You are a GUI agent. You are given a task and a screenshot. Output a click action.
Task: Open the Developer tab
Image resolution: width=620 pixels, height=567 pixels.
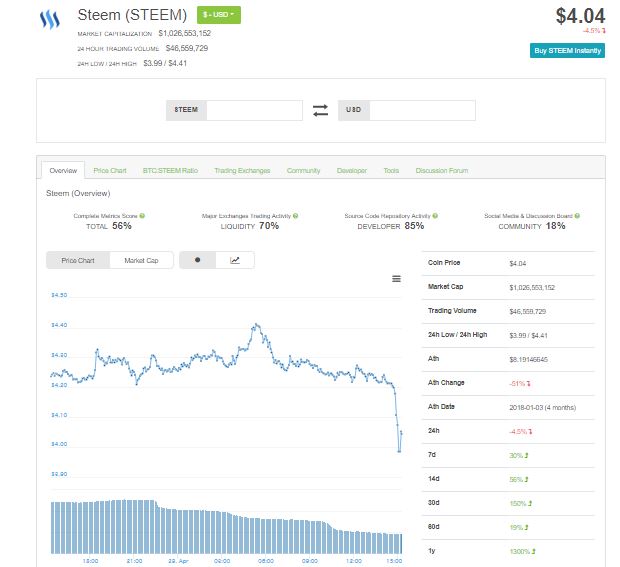tap(352, 171)
